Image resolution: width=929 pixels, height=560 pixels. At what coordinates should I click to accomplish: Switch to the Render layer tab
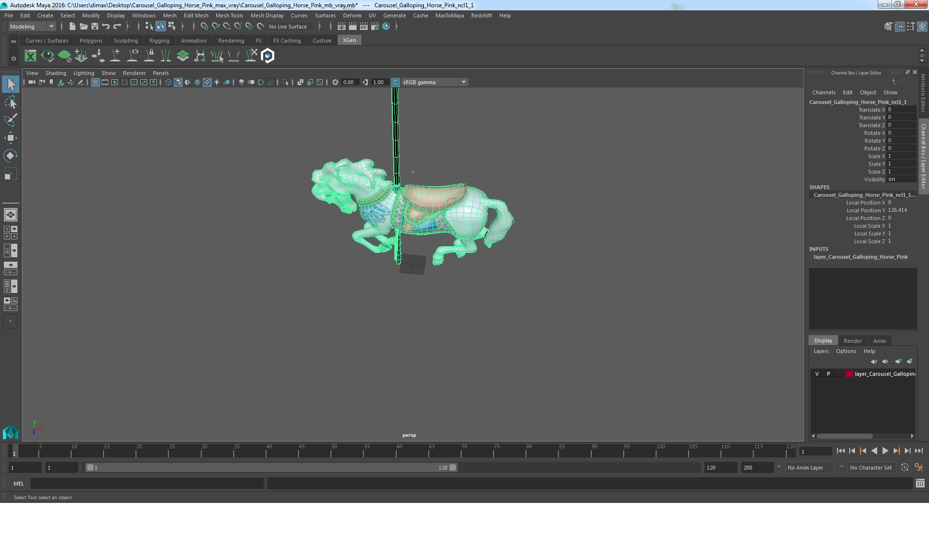(x=852, y=341)
